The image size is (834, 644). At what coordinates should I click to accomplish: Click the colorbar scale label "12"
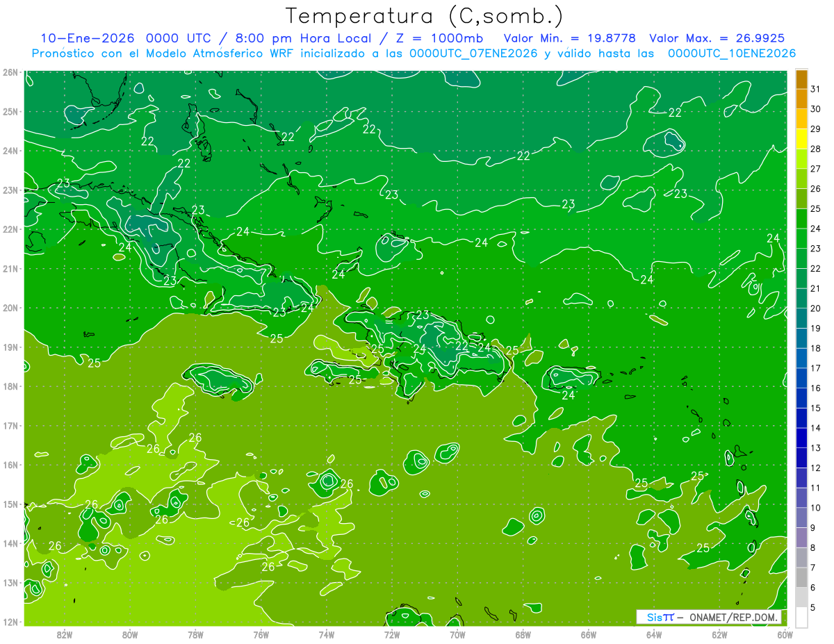pos(816,468)
